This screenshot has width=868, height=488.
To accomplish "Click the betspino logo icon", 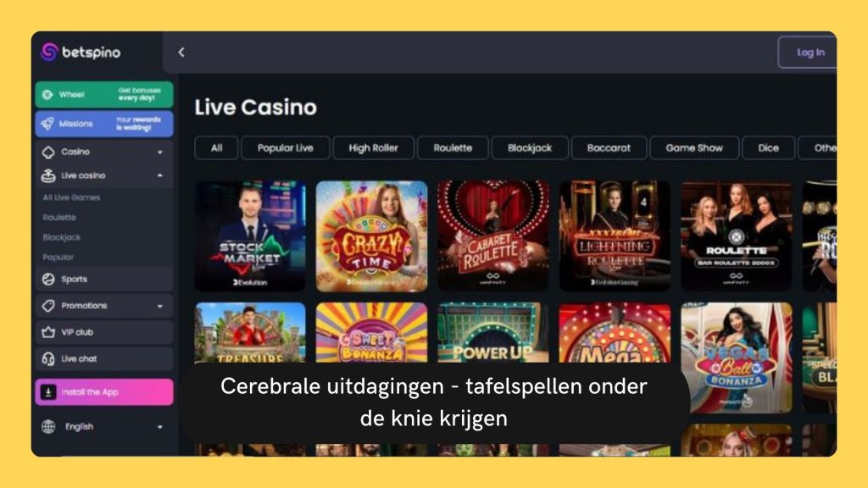I will point(49,52).
